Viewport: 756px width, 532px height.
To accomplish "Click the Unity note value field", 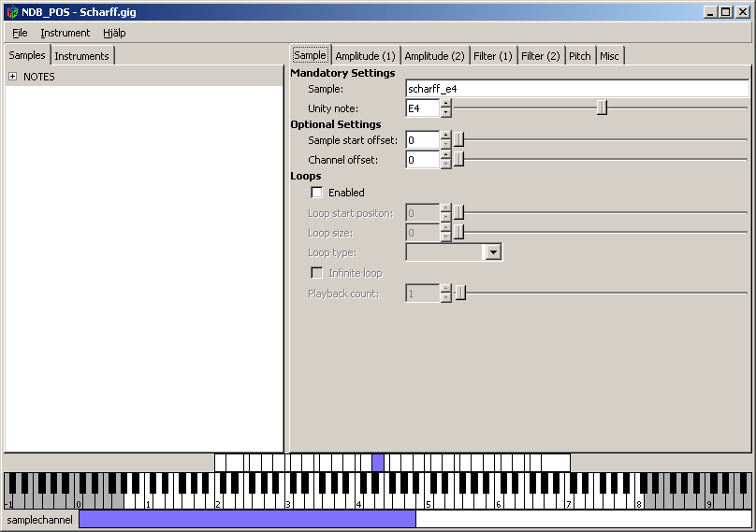I will [423, 108].
